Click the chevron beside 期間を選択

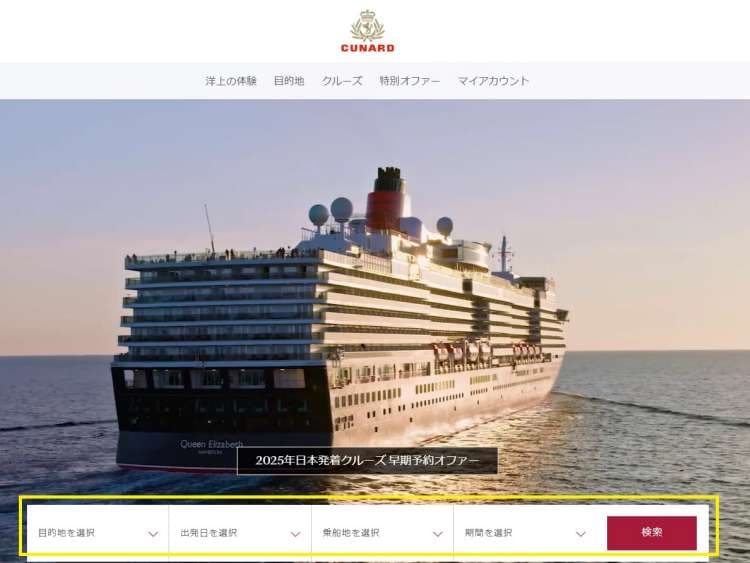coord(581,534)
